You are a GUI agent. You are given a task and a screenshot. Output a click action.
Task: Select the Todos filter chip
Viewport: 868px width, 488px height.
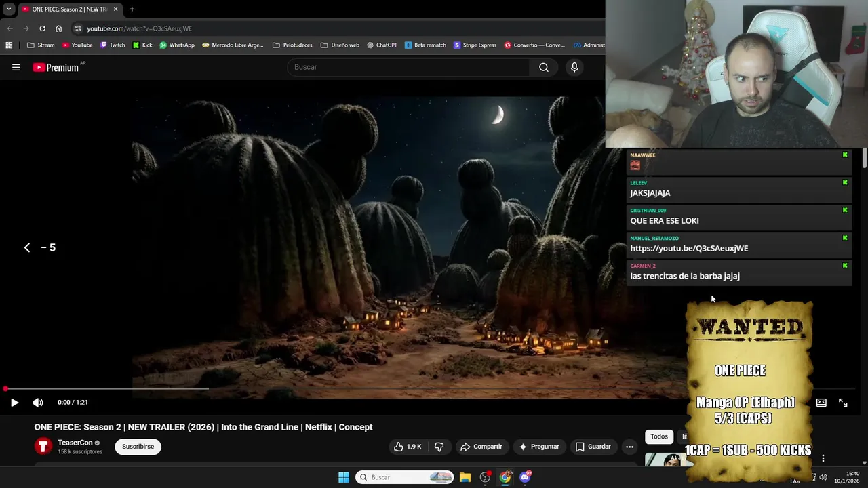(659, 436)
